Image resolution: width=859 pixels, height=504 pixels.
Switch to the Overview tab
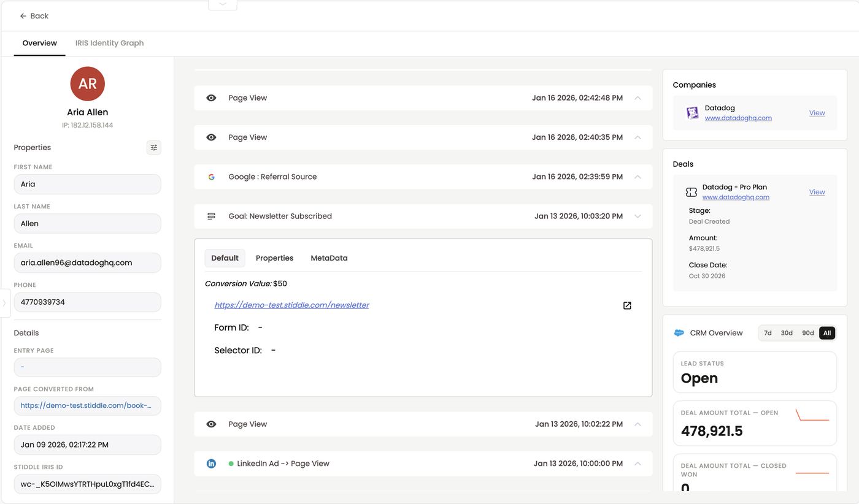[40, 43]
